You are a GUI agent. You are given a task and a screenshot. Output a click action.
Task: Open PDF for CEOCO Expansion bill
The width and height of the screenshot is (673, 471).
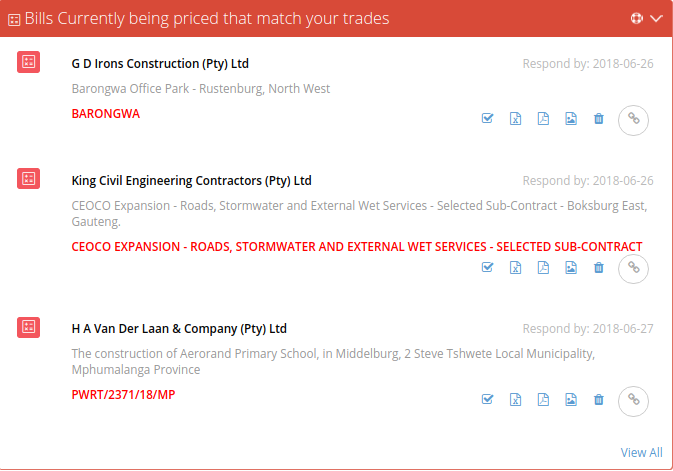click(543, 267)
